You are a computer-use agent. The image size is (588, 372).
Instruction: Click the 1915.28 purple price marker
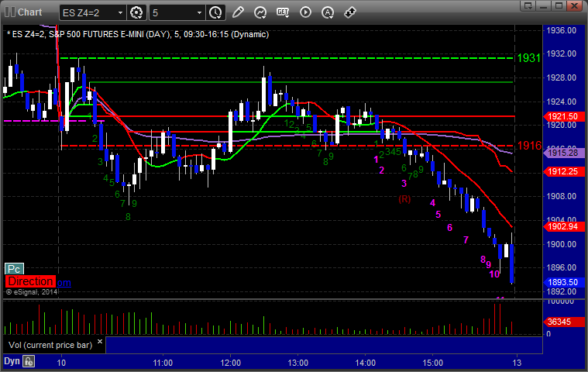(x=564, y=153)
